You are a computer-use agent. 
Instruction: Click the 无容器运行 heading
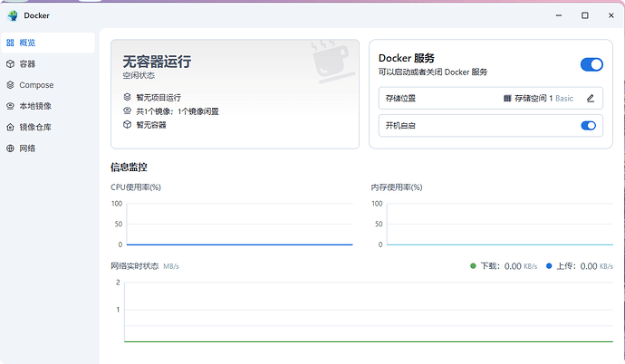pos(157,62)
